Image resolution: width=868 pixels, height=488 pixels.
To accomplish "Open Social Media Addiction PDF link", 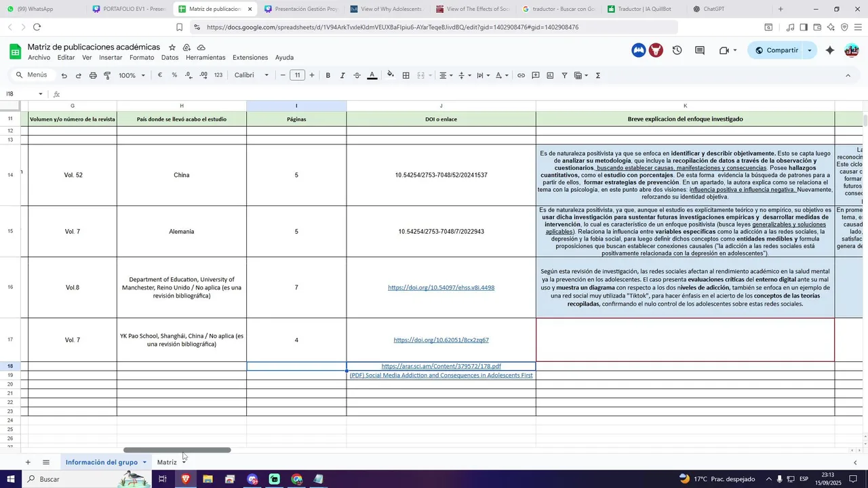I will click(441, 375).
